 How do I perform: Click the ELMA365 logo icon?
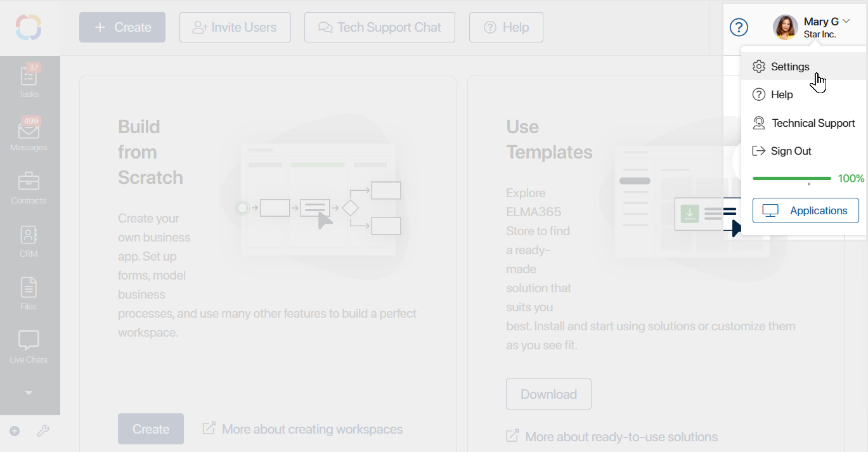[x=29, y=27]
